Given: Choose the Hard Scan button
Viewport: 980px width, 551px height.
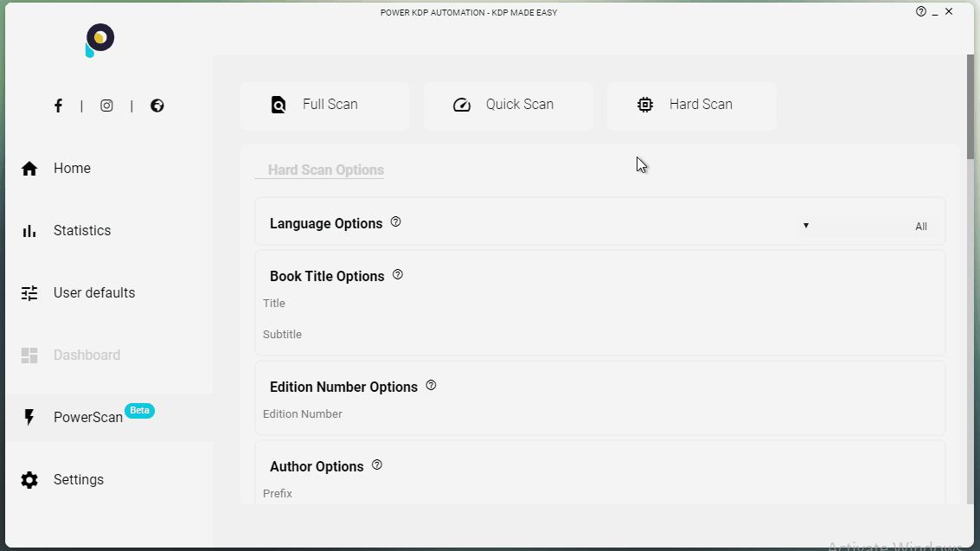Looking at the screenshot, I should click(691, 106).
